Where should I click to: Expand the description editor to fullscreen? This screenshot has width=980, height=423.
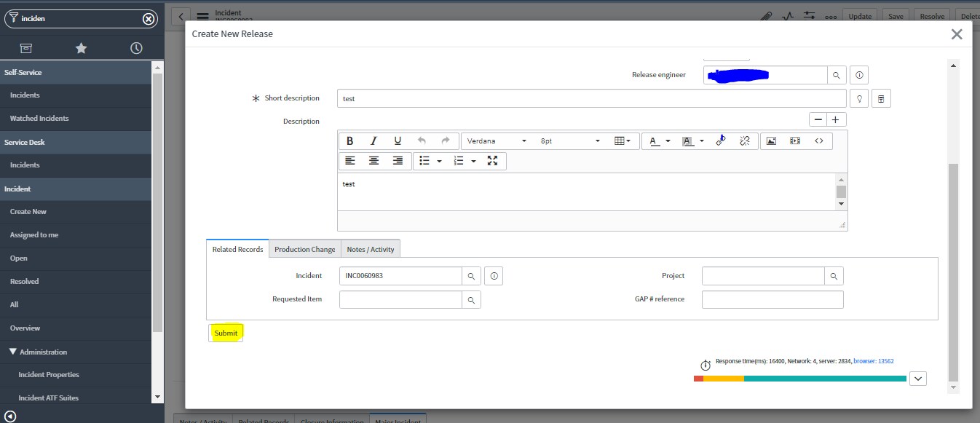pos(493,161)
